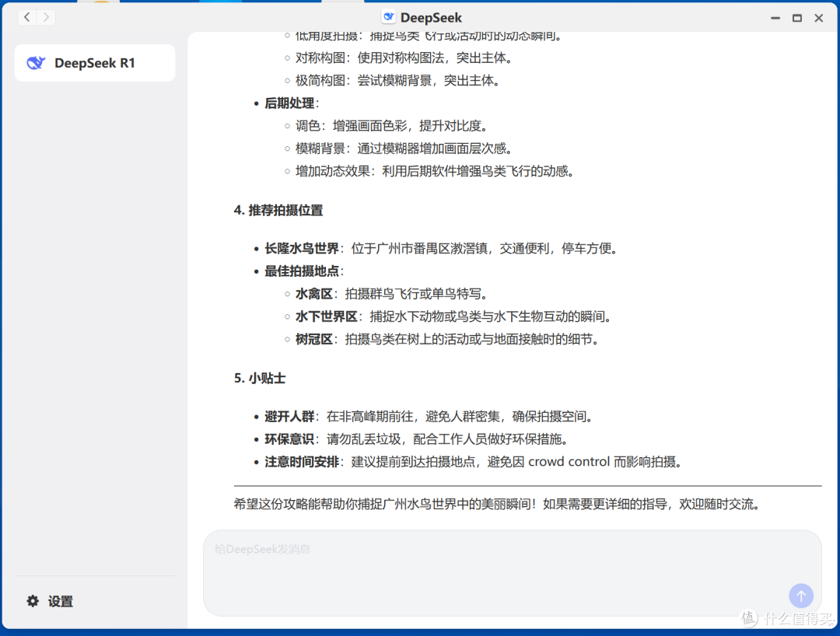The image size is (840, 636).
Task: Click the bold text 长隆水鸟世界
Action: pyautogui.click(x=302, y=248)
